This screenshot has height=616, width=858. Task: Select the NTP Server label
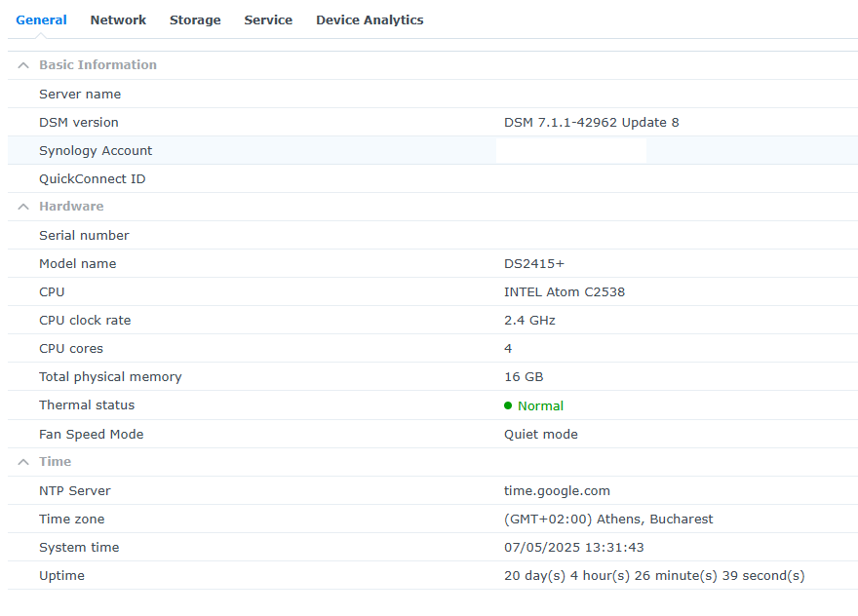pyautogui.click(x=74, y=490)
